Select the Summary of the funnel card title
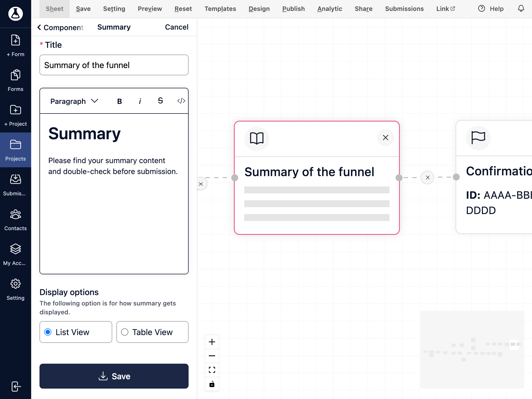This screenshot has width=532, height=399. coord(309,172)
